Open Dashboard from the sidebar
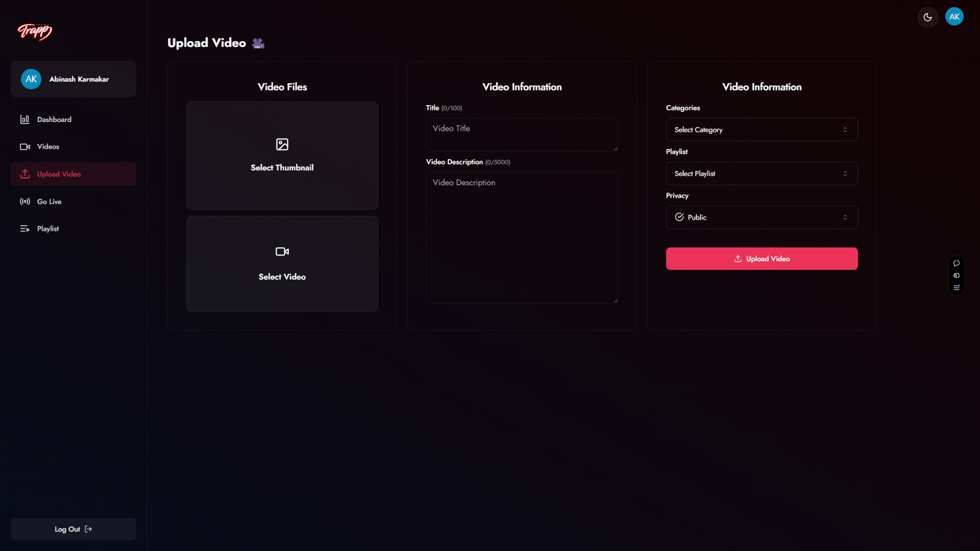Viewport: 980px width, 551px height. (54, 119)
